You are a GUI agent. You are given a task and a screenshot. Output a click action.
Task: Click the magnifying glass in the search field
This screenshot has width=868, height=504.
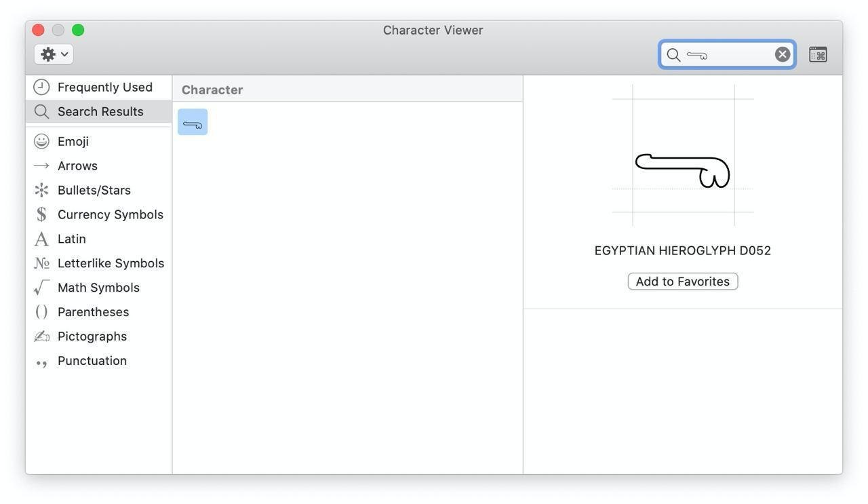[x=673, y=55]
